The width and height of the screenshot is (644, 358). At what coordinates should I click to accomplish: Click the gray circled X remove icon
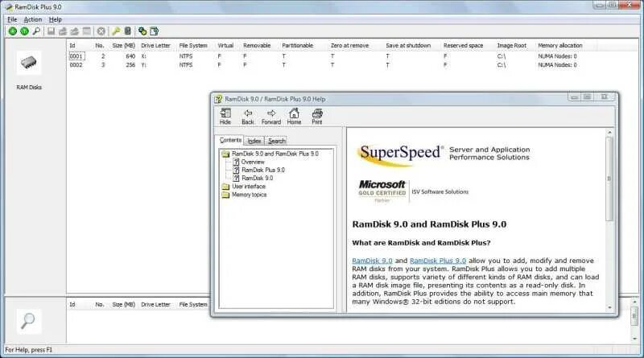click(x=101, y=31)
